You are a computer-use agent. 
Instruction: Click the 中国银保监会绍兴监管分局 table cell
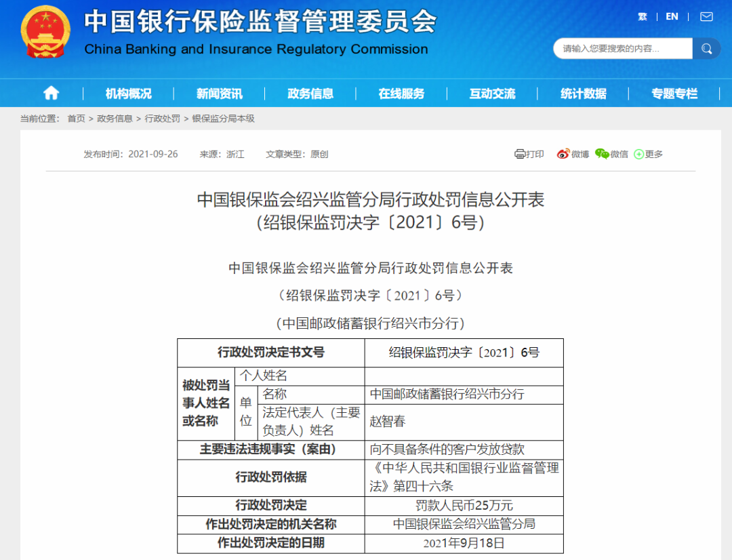(464, 525)
